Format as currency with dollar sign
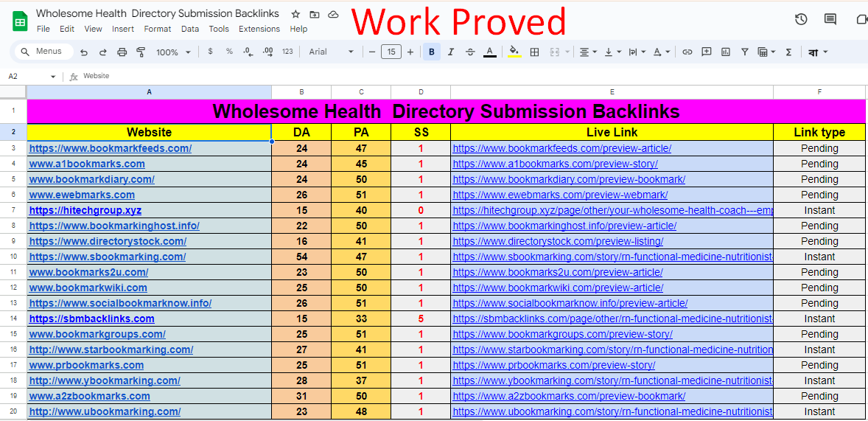Image resolution: width=868 pixels, height=421 pixels. [210, 52]
